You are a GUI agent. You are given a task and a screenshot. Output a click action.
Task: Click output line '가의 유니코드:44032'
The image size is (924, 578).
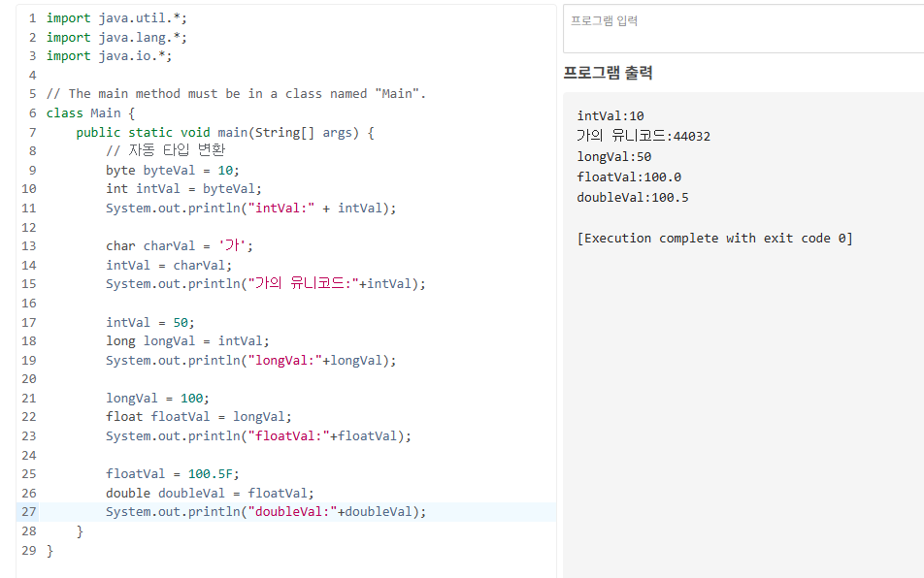coord(643,136)
